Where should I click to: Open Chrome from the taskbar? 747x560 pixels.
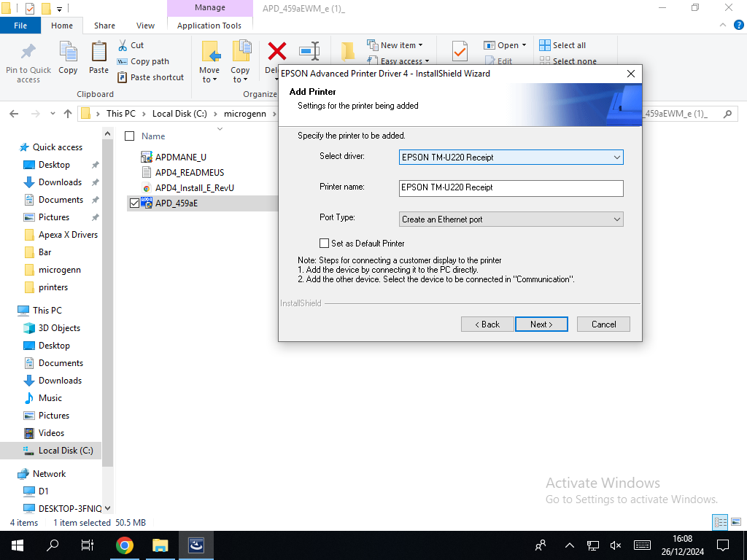tap(125, 545)
